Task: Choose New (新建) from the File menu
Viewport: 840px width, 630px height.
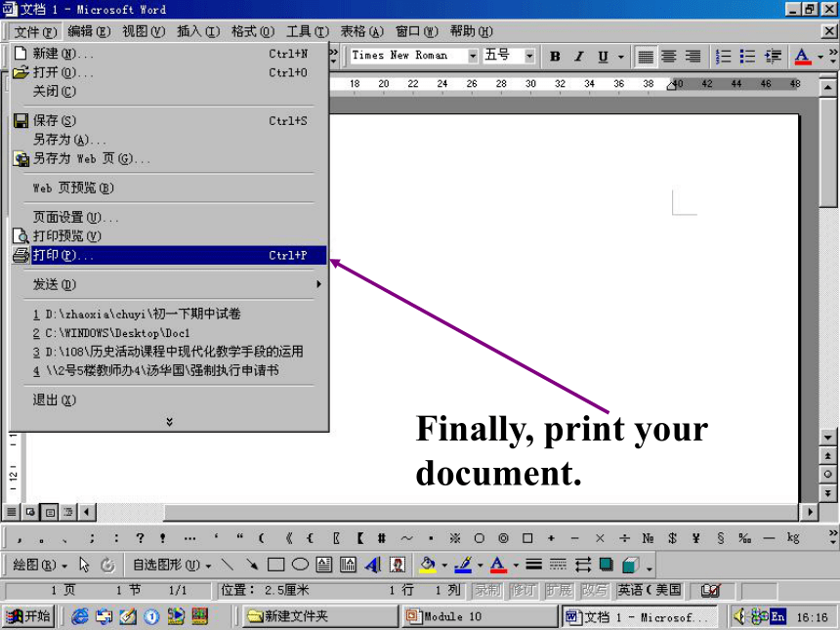Action: (x=169, y=54)
